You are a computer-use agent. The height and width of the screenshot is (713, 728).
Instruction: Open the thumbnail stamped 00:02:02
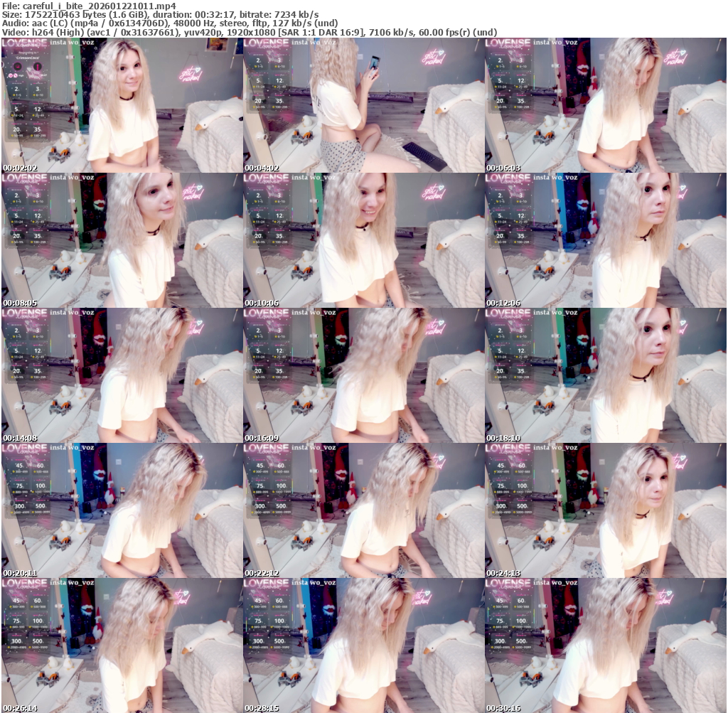click(x=122, y=105)
